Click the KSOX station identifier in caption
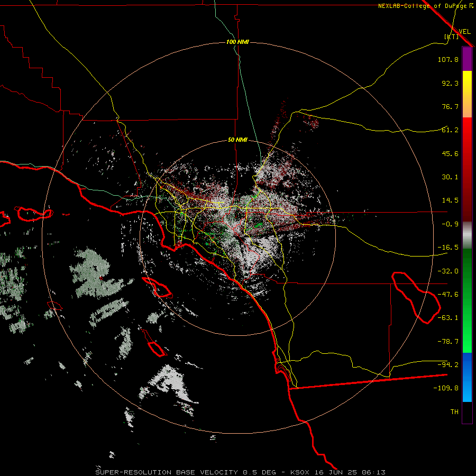The image size is (476, 476). coord(300,472)
